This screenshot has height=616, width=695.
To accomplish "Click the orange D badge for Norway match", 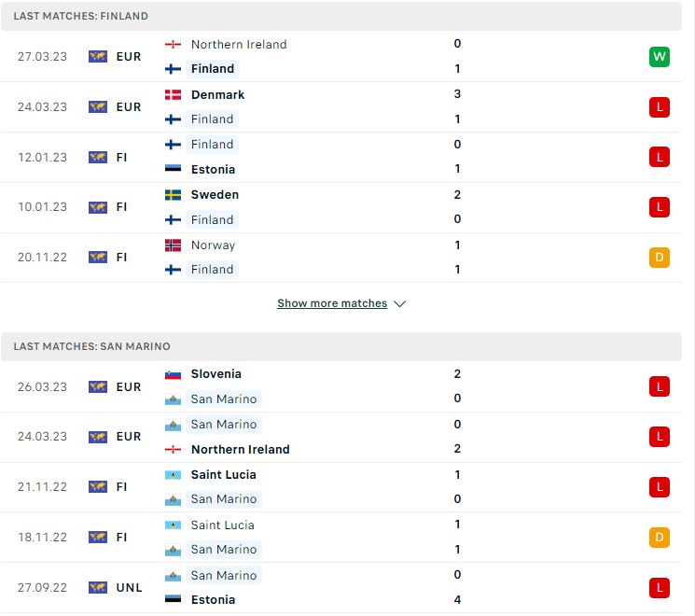I will [660, 258].
